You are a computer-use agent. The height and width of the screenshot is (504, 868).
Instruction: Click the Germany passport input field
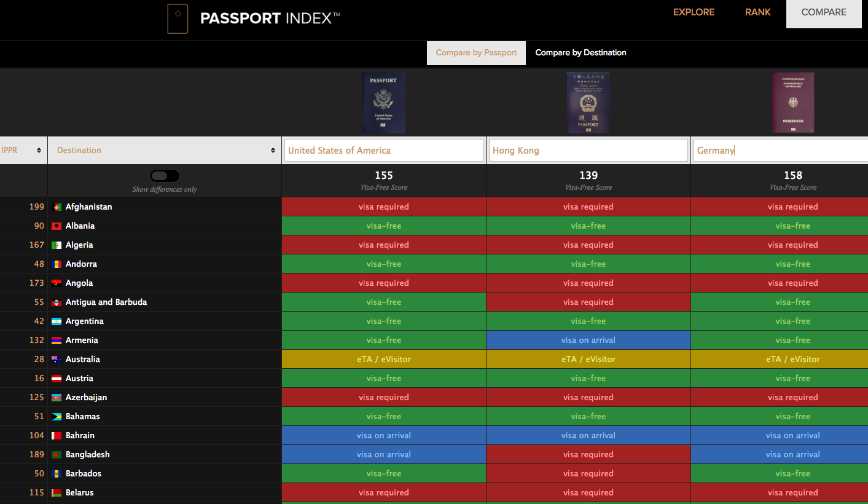click(x=781, y=151)
